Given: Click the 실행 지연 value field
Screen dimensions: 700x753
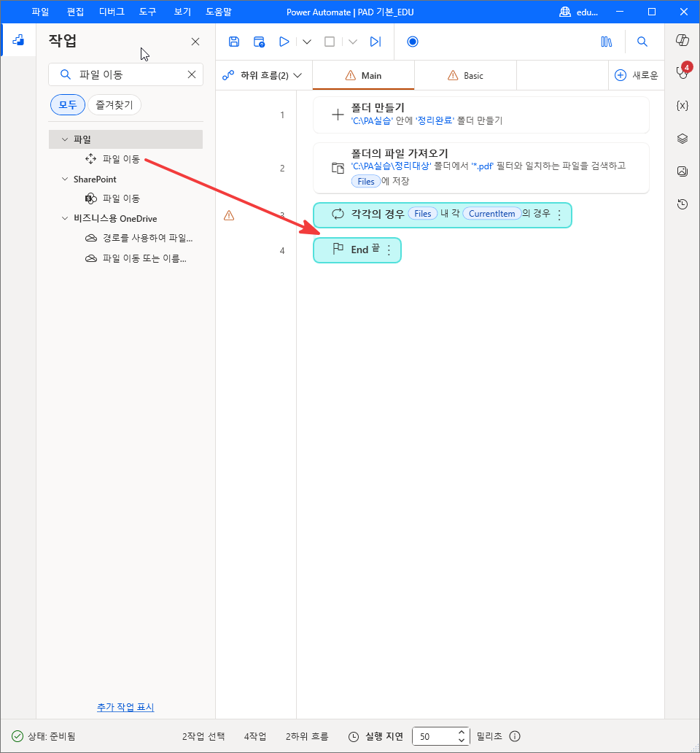Looking at the screenshot, I should click(x=434, y=736).
